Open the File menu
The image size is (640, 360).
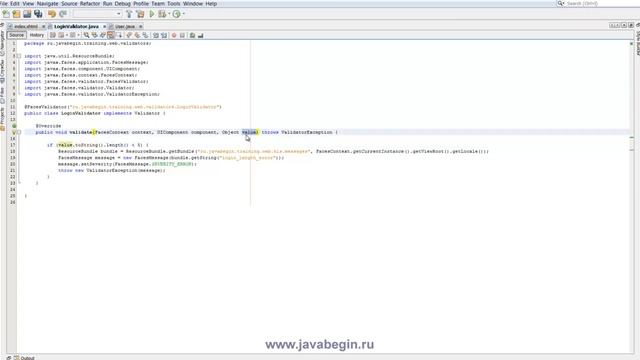pos(4,4)
